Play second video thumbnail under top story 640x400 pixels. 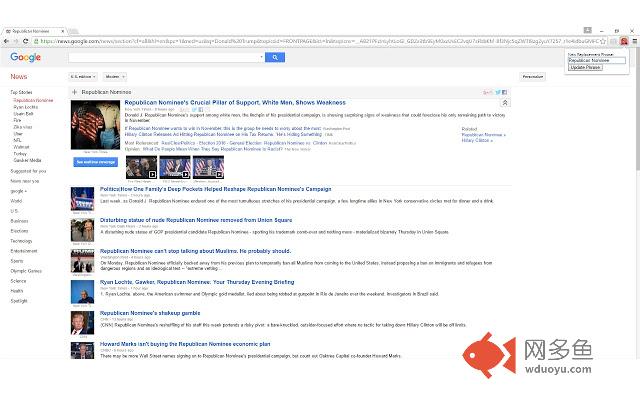tap(175, 167)
